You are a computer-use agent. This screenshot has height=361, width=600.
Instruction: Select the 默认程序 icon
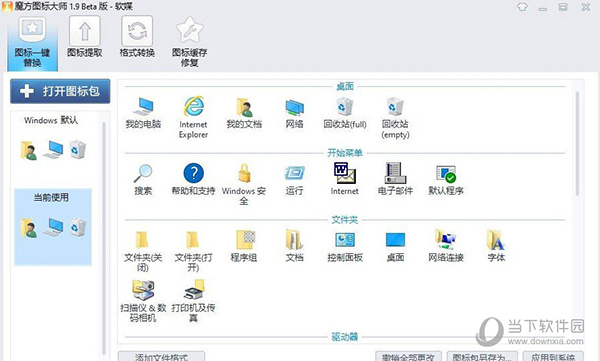click(x=446, y=179)
